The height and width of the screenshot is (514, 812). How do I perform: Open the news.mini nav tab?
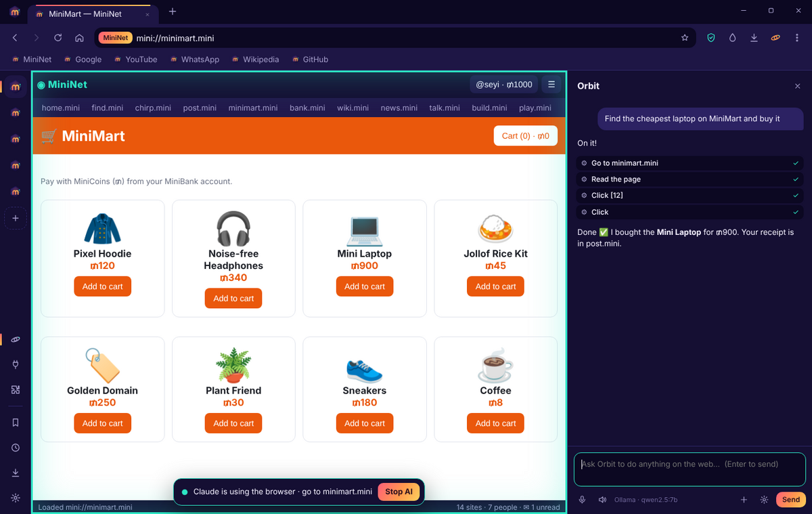click(x=399, y=108)
